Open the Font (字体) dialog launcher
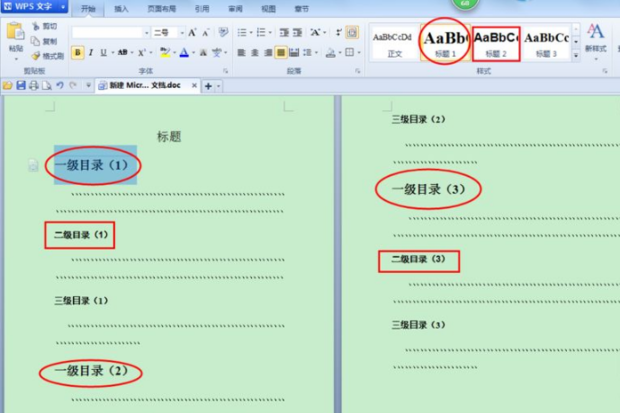This screenshot has width=620, height=413. [225, 71]
